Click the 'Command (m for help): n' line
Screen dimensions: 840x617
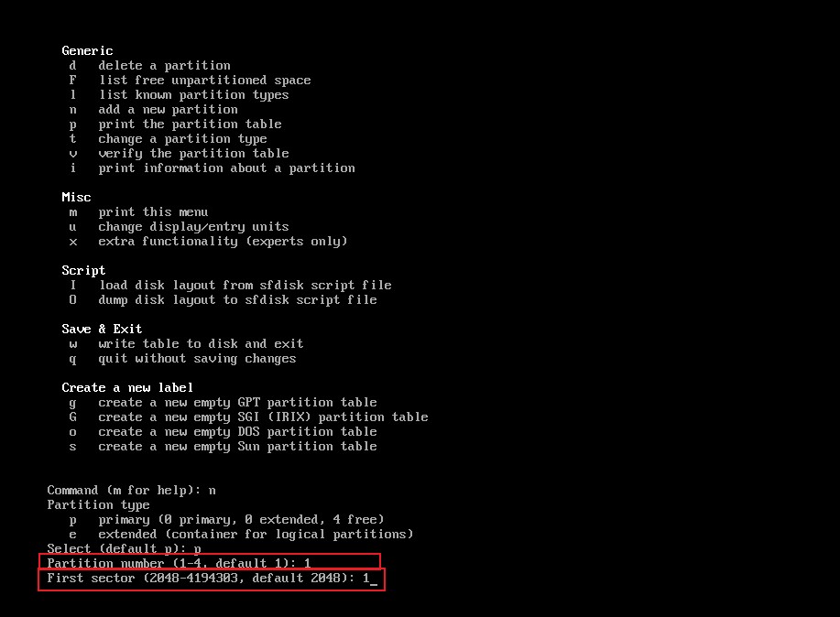[x=131, y=491]
